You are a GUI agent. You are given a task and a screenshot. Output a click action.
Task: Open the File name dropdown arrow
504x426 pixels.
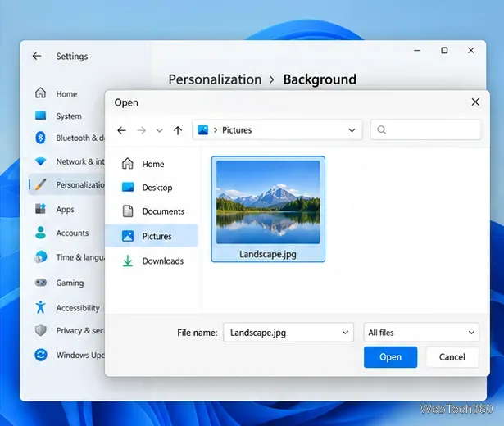345,333
